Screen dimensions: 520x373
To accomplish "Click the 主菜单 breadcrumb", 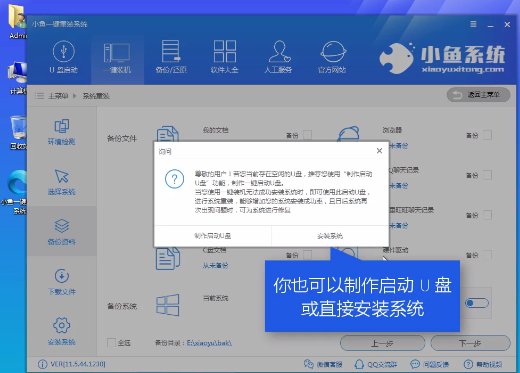I will pyautogui.click(x=58, y=96).
